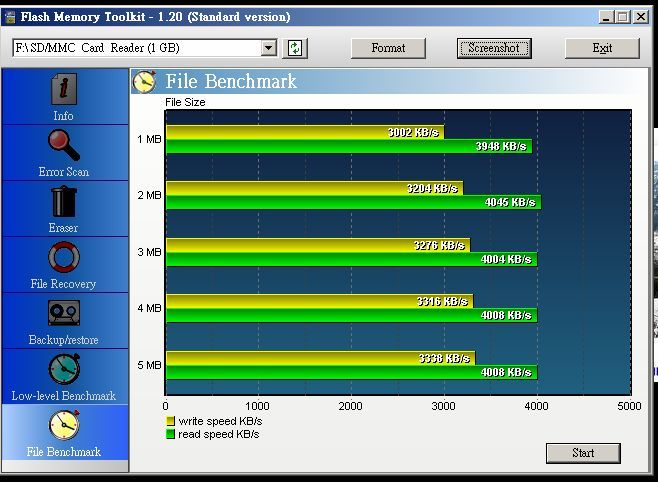The image size is (658, 482).
Task: Click the 1 MB file size label
Action: [149, 139]
